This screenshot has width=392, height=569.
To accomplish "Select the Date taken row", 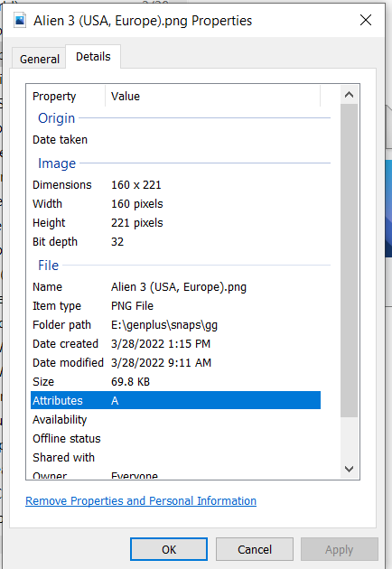I will tap(175, 140).
